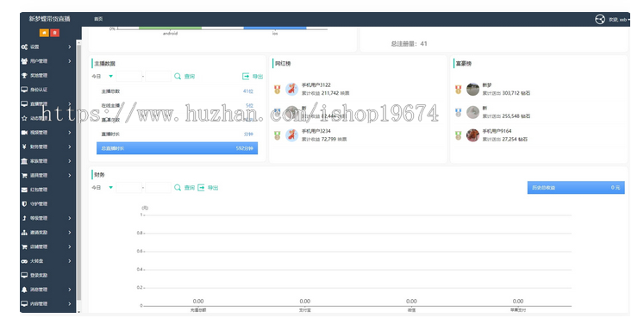Expand the 等级管理 sidebar chevron
This screenshot has height=318, width=644.
(70, 218)
